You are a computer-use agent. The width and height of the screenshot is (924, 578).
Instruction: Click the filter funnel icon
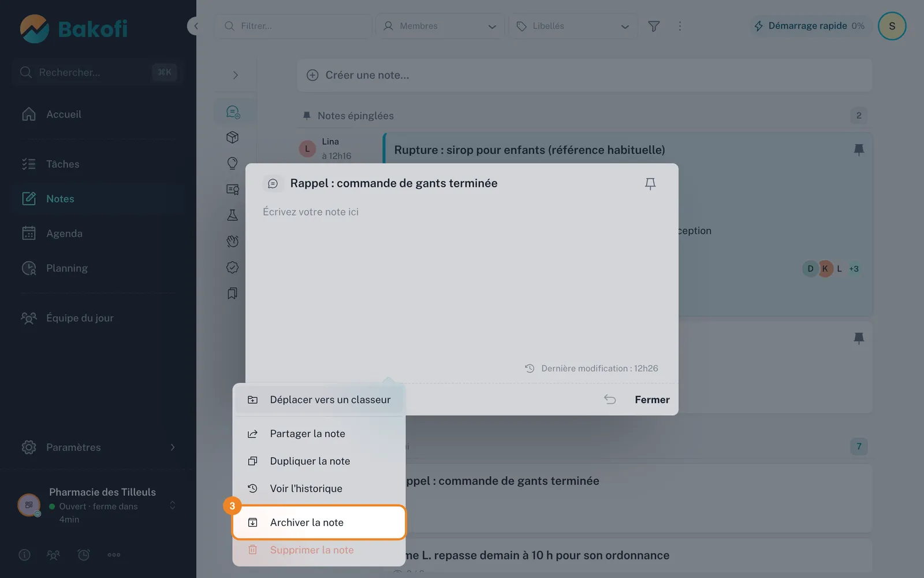(x=654, y=26)
